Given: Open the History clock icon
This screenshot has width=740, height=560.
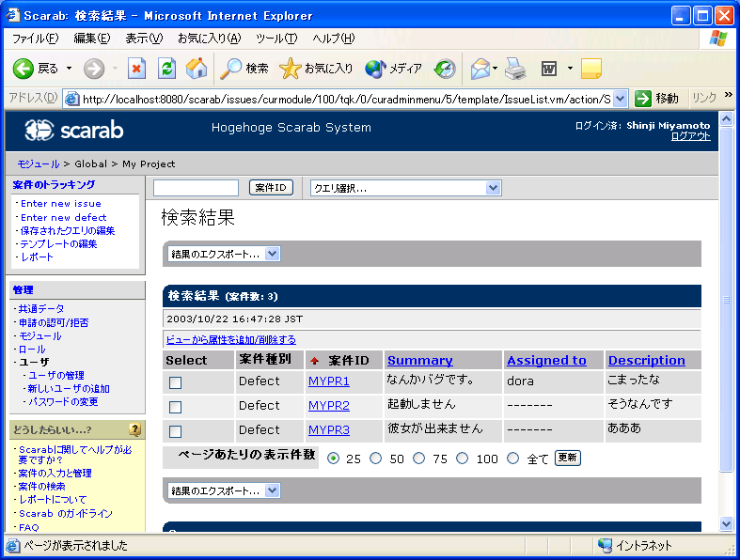Looking at the screenshot, I should coord(445,69).
